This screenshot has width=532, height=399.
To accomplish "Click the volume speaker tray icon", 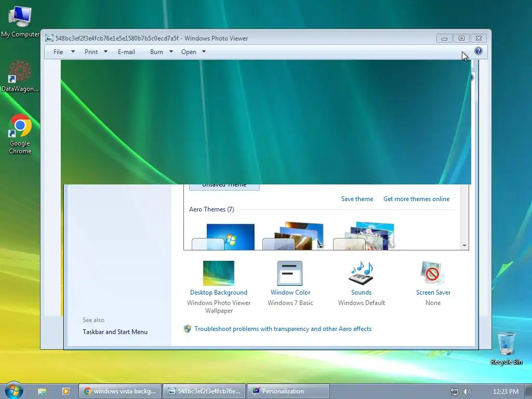I will 467,392.
